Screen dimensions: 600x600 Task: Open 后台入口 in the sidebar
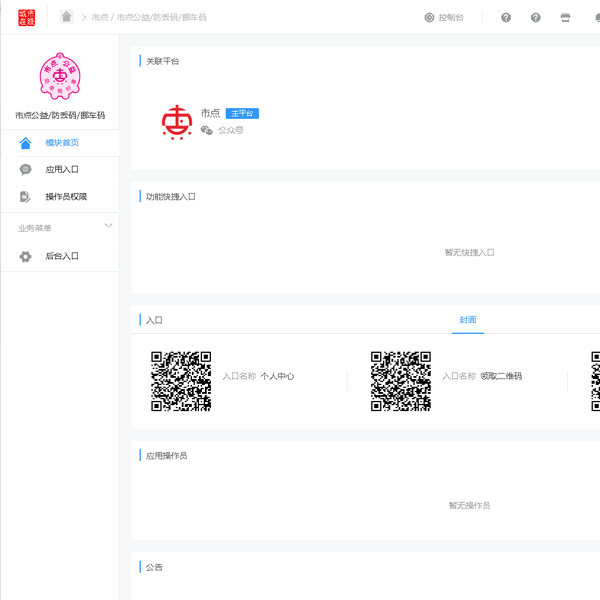tap(60, 256)
